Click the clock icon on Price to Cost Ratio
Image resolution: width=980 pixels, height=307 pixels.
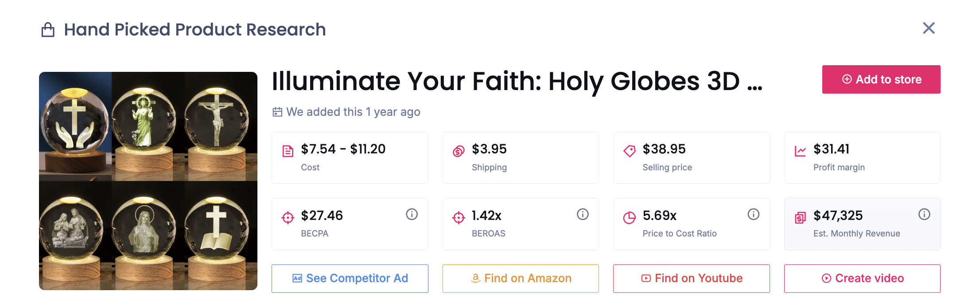coord(630,217)
